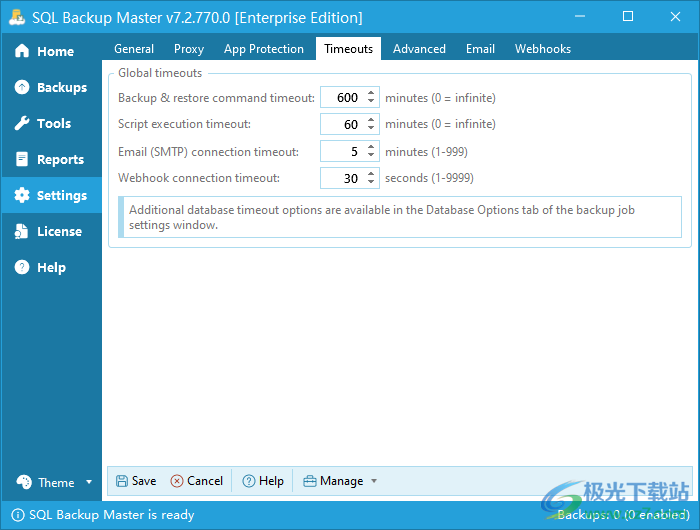Decrease Email SMTP connection timeout
Viewport: 700px width, 530px height.
(x=371, y=155)
